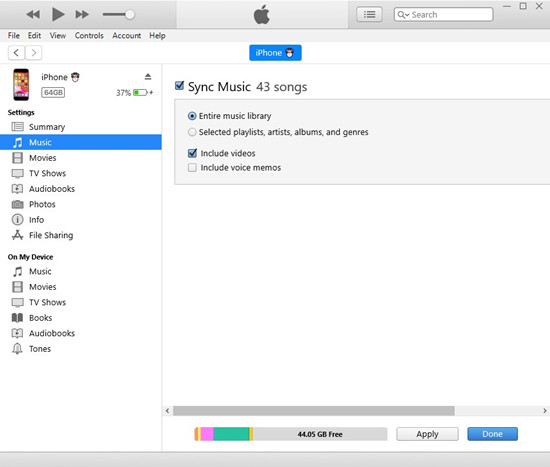Select TV Shows under On My Device
The image size is (550, 467).
(81, 302)
